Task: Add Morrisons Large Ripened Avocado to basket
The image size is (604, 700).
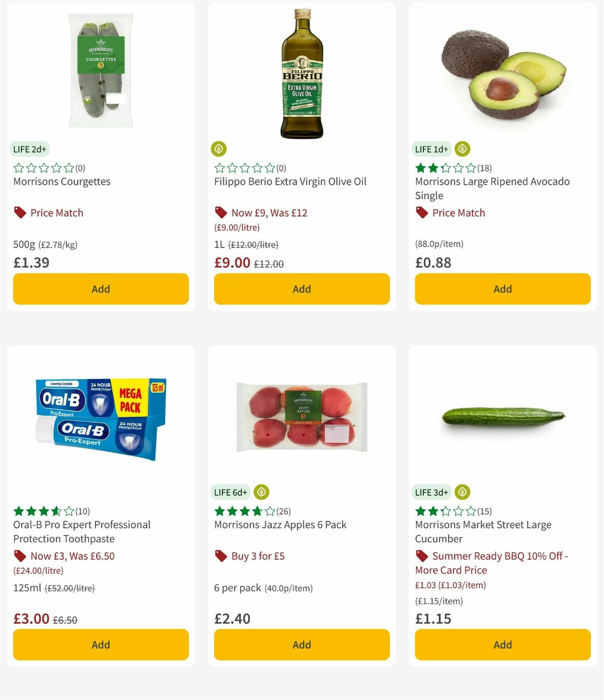Action: [502, 289]
